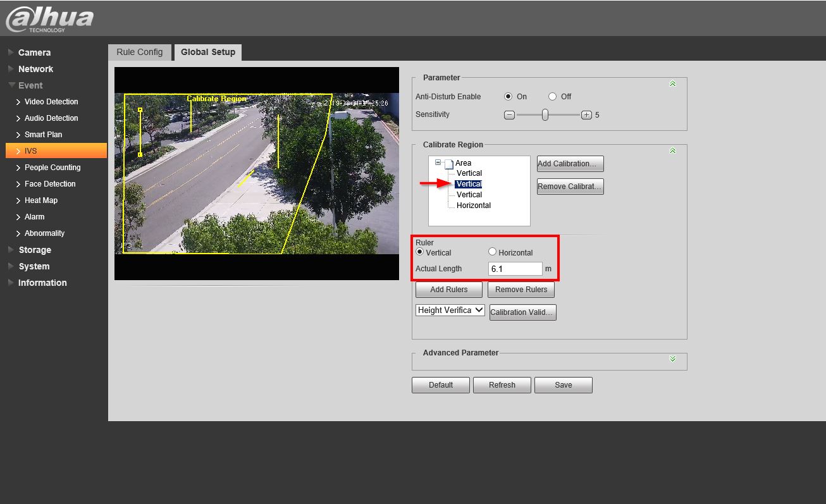The height and width of the screenshot is (504, 826).
Task: Click the Sensitivity slider handle
Action: click(545, 115)
